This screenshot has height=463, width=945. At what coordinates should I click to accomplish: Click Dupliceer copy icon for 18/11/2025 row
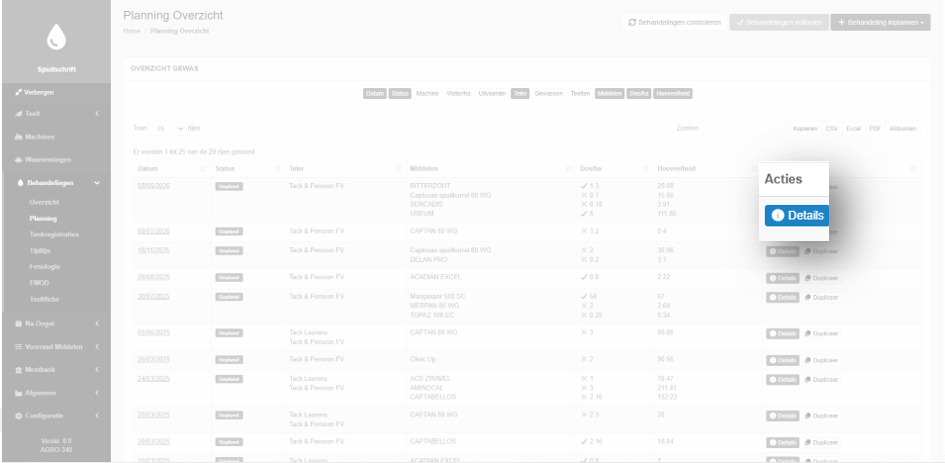point(808,251)
